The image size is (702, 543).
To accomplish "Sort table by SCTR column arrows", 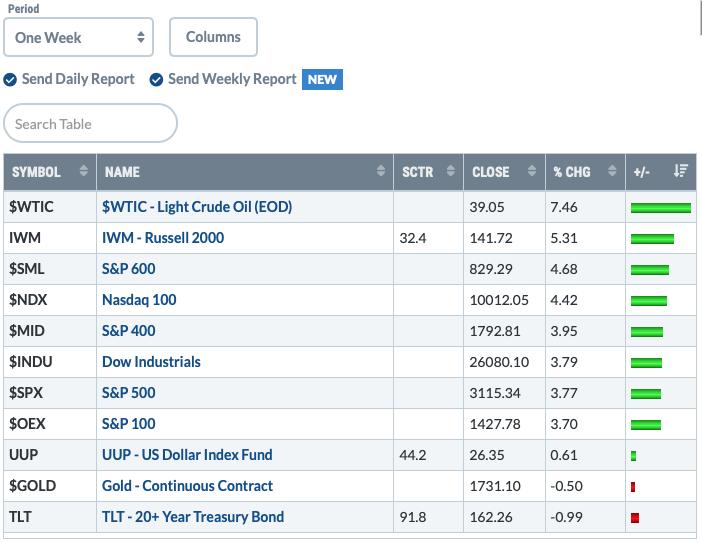I will pyautogui.click(x=451, y=171).
